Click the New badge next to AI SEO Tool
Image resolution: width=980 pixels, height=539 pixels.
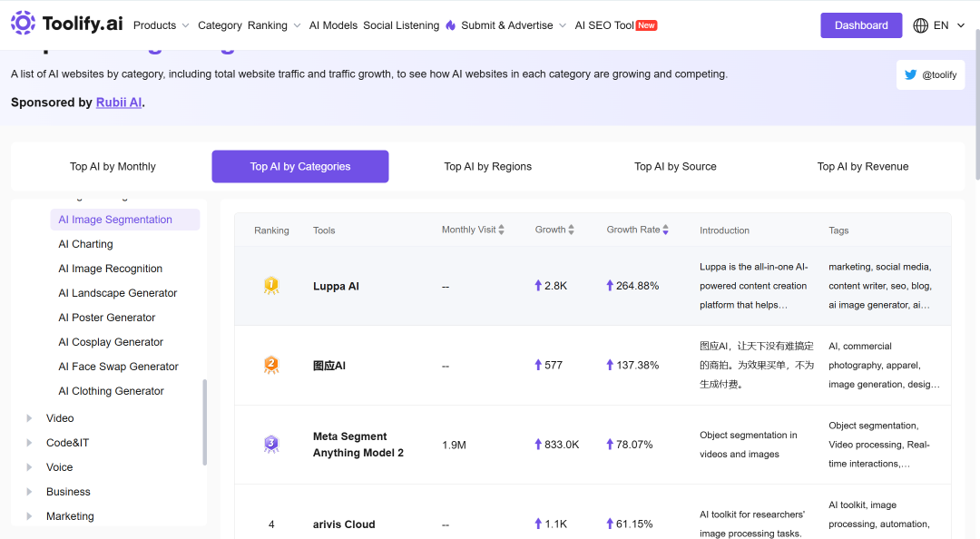click(x=646, y=25)
